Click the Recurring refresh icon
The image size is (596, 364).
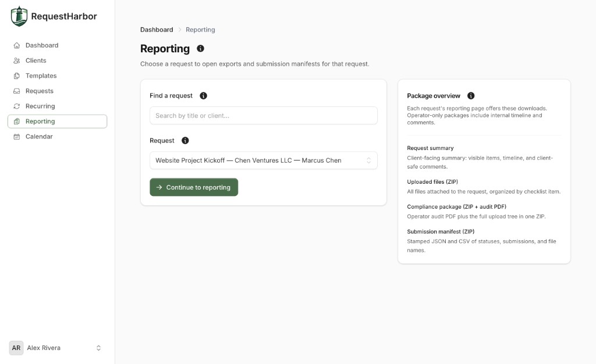tap(17, 106)
